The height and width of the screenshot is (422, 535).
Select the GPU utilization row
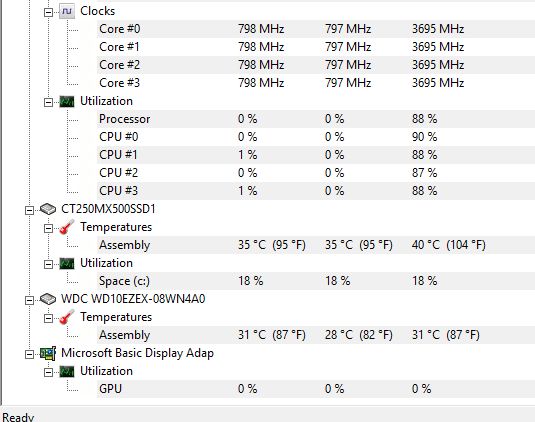[x=316, y=389]
